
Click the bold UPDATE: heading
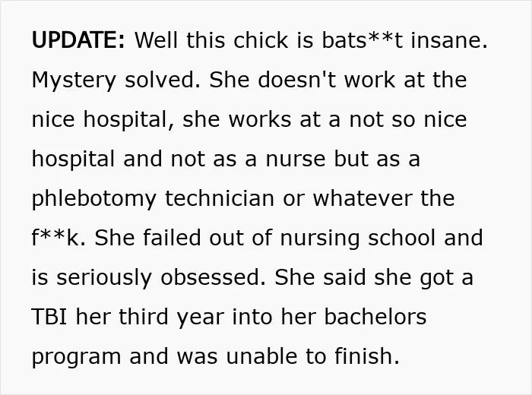coord(78,39)
